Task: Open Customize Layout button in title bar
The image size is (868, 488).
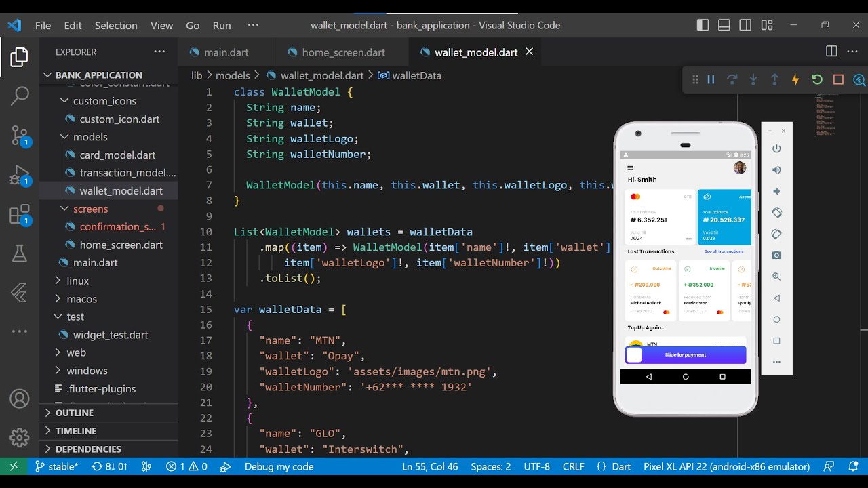Action: click(766, 25)
